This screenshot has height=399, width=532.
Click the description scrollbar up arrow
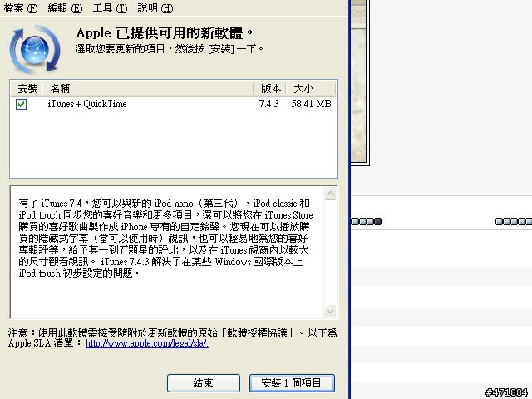pyautogui.click(x=331, y=194)
